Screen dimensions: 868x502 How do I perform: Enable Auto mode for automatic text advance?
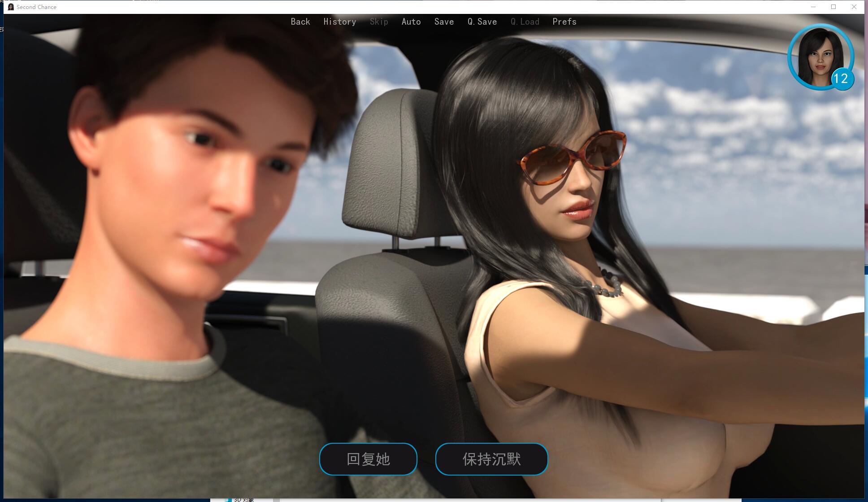[x=411, y=22]
